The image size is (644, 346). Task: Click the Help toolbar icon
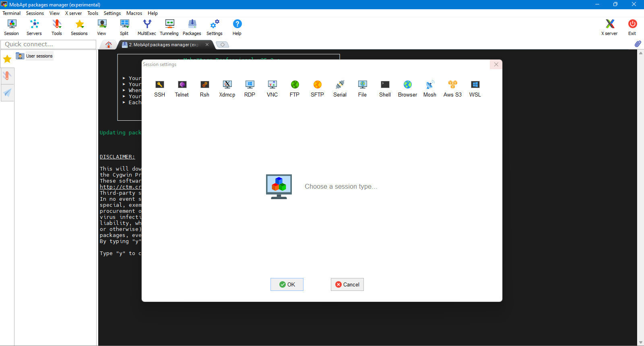[237, 28]
